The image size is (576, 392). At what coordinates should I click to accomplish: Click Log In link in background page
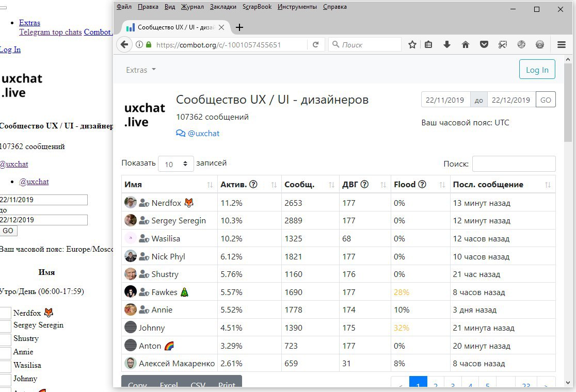[10, 50]
